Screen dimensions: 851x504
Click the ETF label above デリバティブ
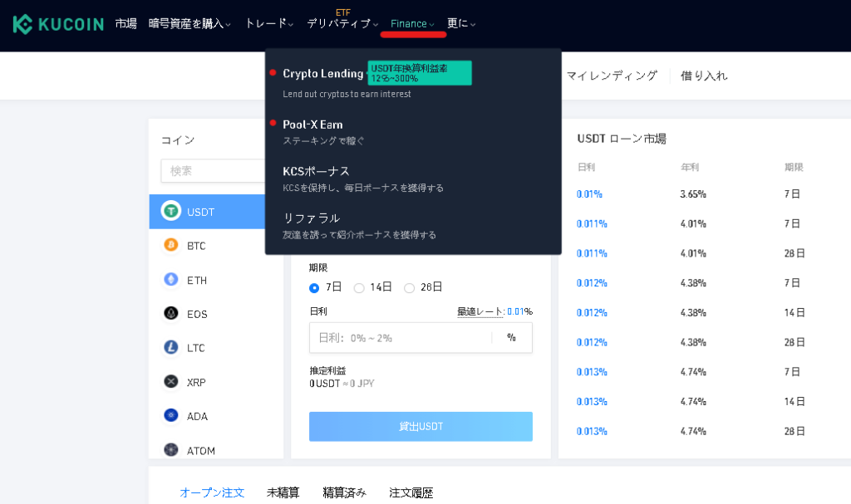tap(343, 12)
